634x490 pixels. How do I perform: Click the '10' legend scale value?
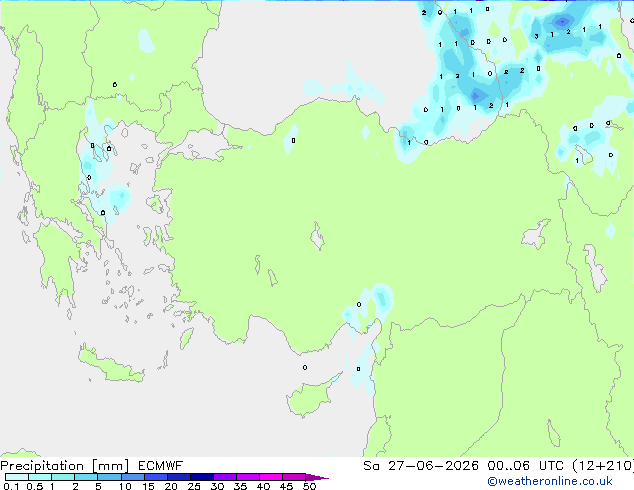click(125, 486)
